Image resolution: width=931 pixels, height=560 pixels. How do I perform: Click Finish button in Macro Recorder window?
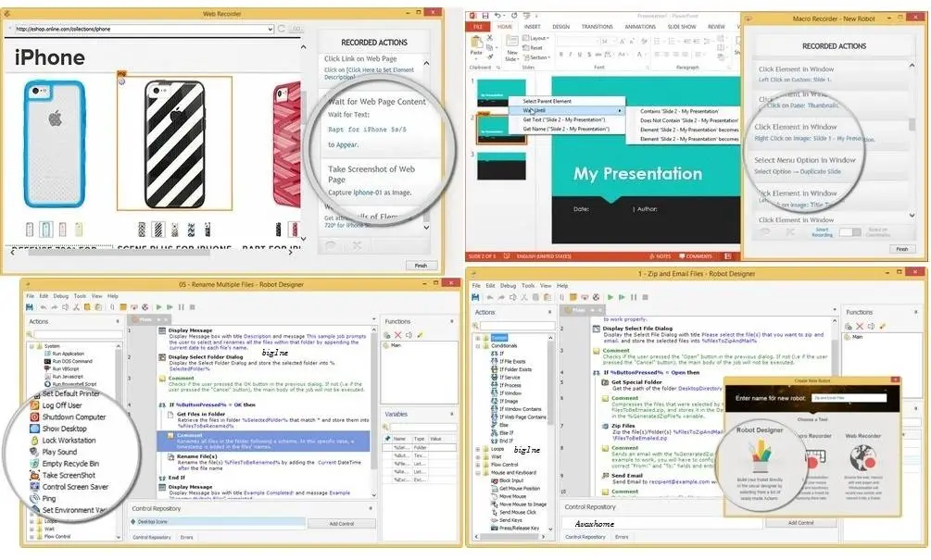[x=902, y=249]
